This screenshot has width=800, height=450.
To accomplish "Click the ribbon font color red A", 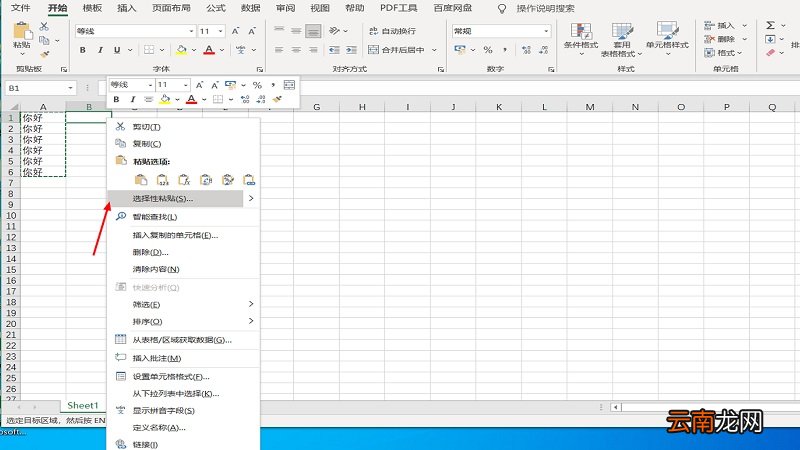I will (209, 49).
